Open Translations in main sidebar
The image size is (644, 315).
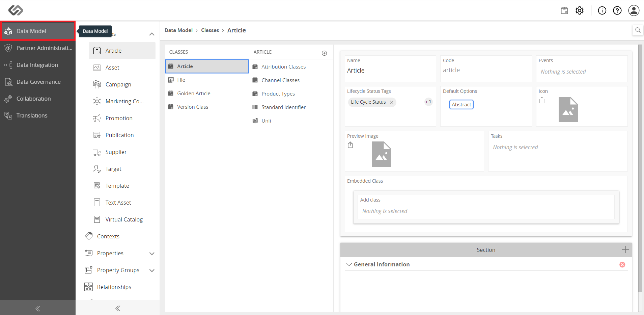(x=38, y=115)
